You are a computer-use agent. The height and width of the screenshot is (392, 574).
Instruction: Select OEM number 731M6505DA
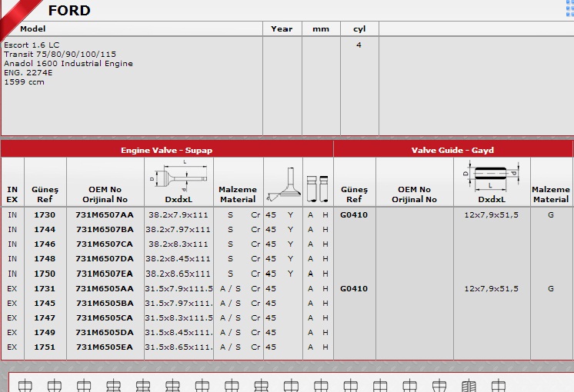pyautogui.click(x=105, y=333)
